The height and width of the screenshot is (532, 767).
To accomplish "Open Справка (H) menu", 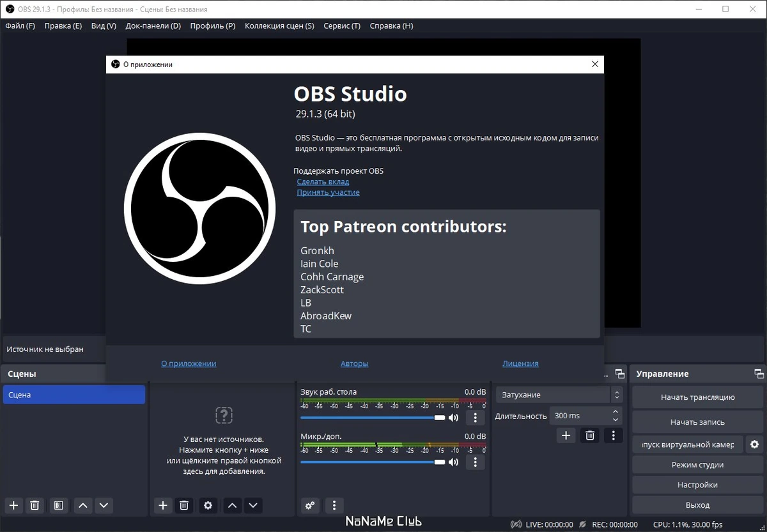I will (392, 26).
